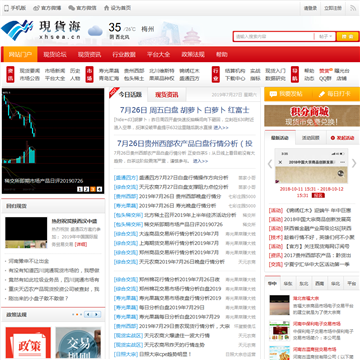
Task: Open the 政策法规 nav item
Action: click(x=193, y=54)
